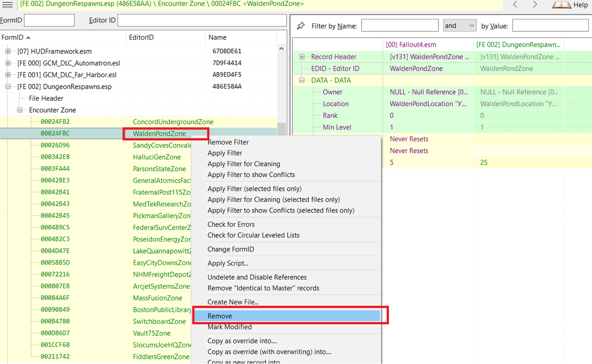Select the File Header tree item
The width and height of the screenshot is (592, 364).
pyautogui.click(x=46, y=98)
